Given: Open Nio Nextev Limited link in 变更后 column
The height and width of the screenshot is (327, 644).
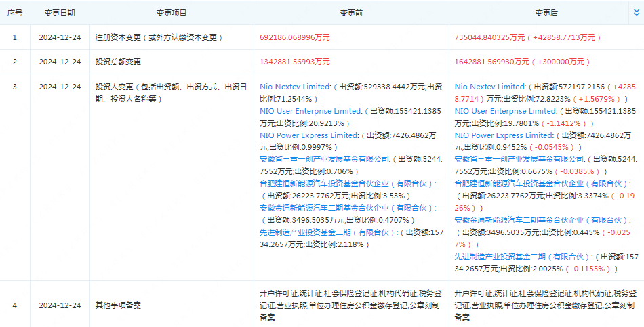Looking at the screenshot, I should pyautogui.click(x=490, y=87).
